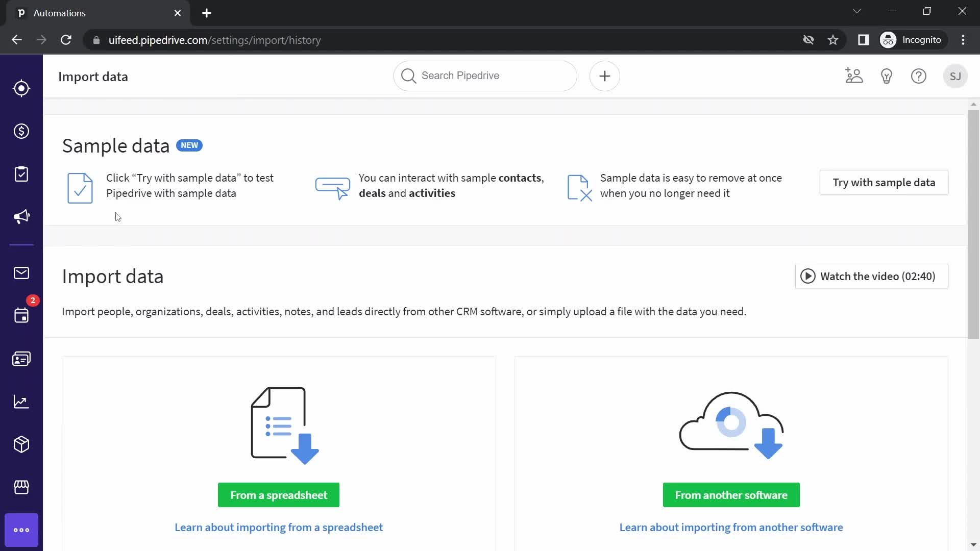The image size is (980, 551).
Task: Click the megaphone/campaigns sidebar icon
Action: tap(21, 215)
